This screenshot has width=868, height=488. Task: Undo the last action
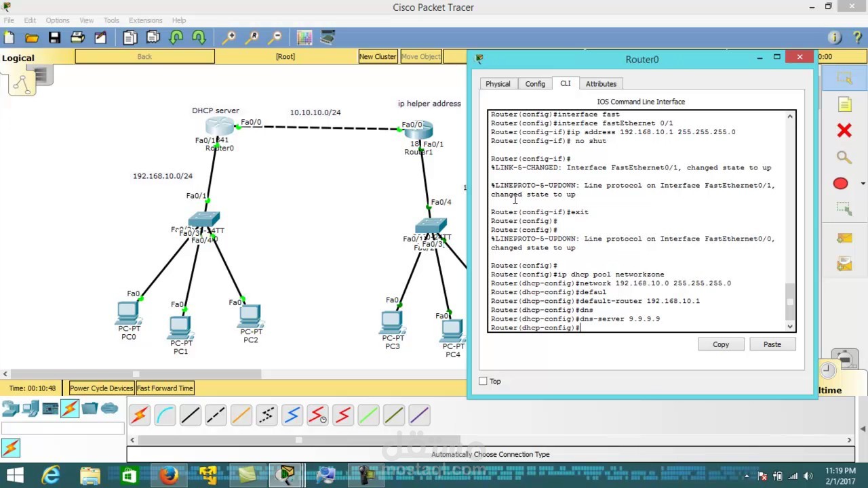pos(176,37)
